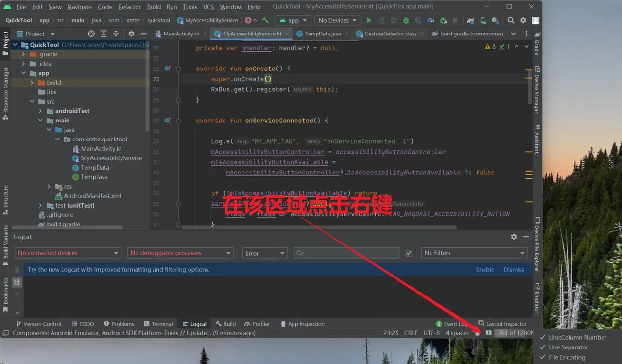Image resolution: width=622 pixels, height=364 pixels.
Task: Launch the Profiler from the toolbar
Action: (431, 20)
